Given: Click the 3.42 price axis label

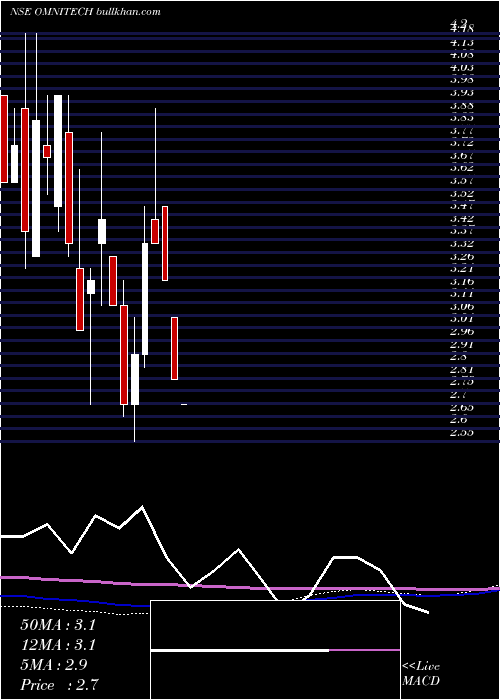Looking at the screenshot, I should [462, 219].
